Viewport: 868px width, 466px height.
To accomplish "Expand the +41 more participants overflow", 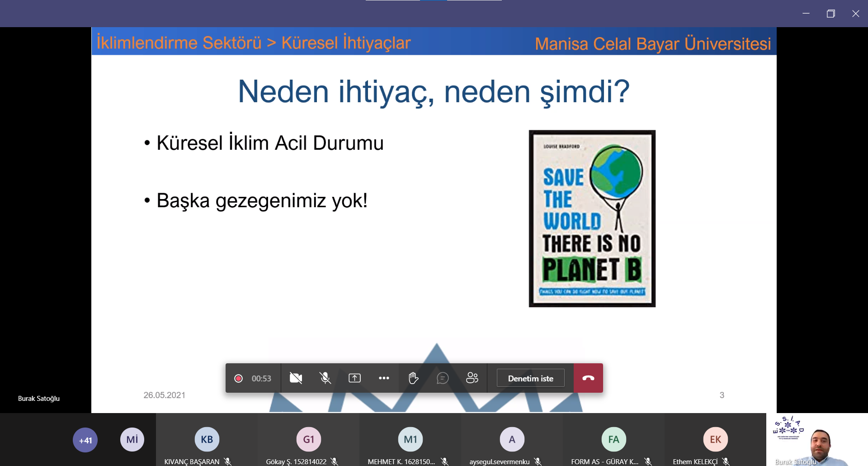I will (85, 440).
